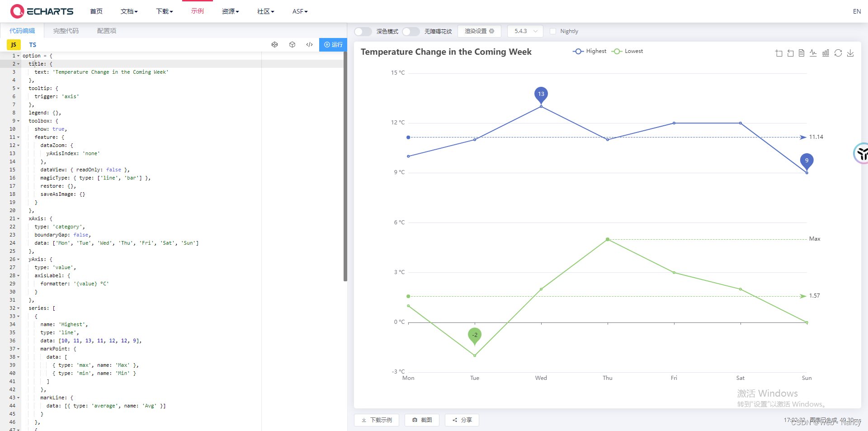Run the code with the 运行 button

333,45
